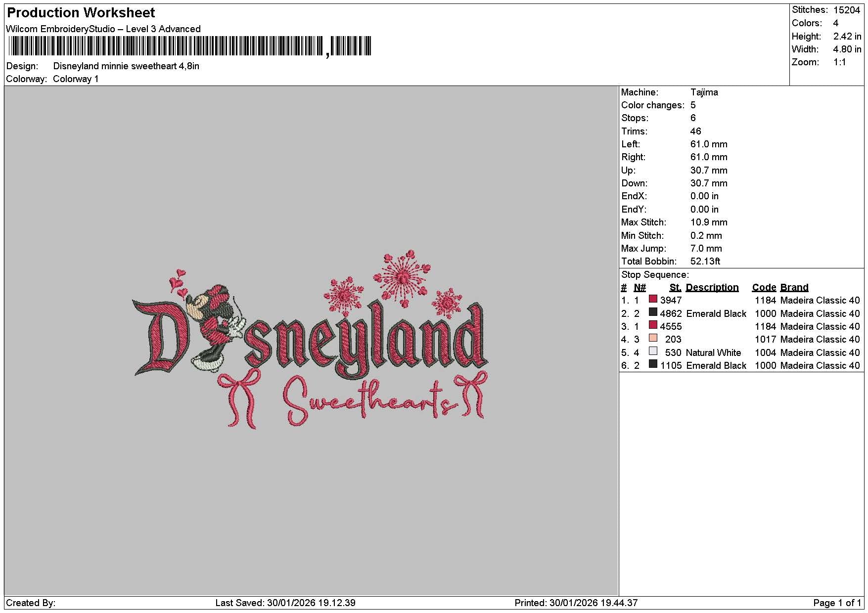Click 'Wilcom EmbroideryStudio – Level 3 Advanced' text
The width and height of the screenshot is (868, 613).
pos(103,29)
